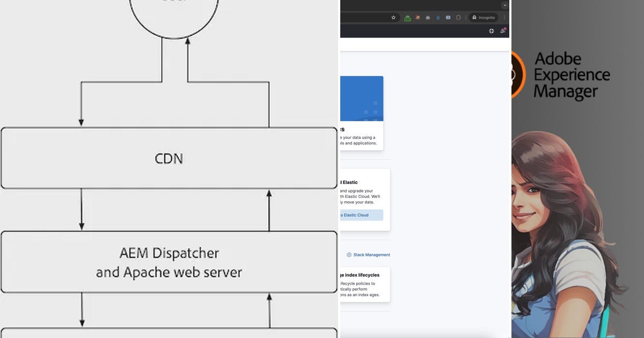Click the blue screen-capture extension icon
644x338 pixels.
tap(448, 18)
